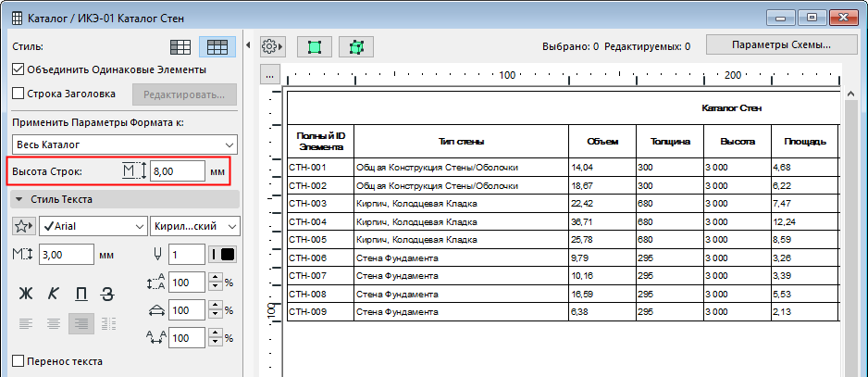
Task: Select Каталог Стен title cell
Action: pos(564,108)
